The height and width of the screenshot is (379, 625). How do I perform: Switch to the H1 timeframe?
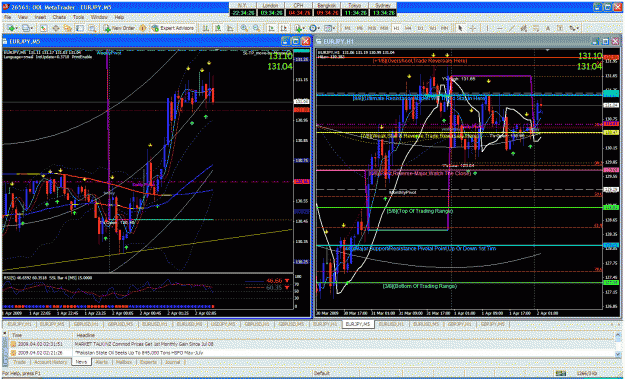pos(396,28)
